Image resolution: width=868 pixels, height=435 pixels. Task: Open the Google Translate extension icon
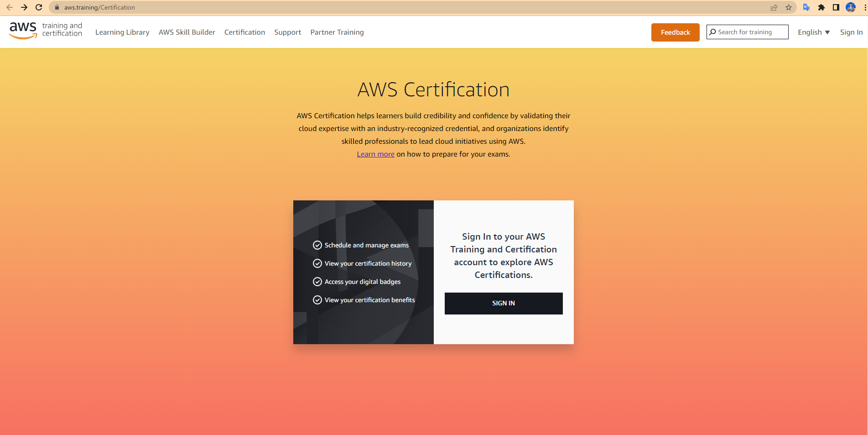tap(806, 7)
